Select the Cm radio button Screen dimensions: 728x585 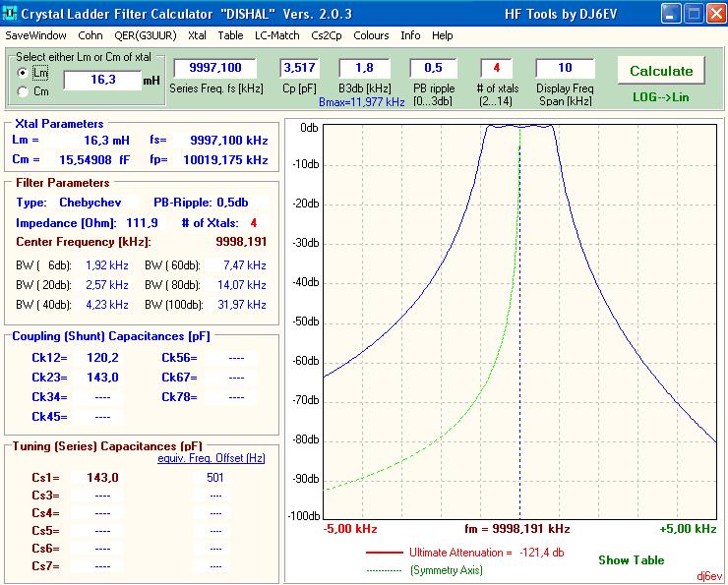23,91
